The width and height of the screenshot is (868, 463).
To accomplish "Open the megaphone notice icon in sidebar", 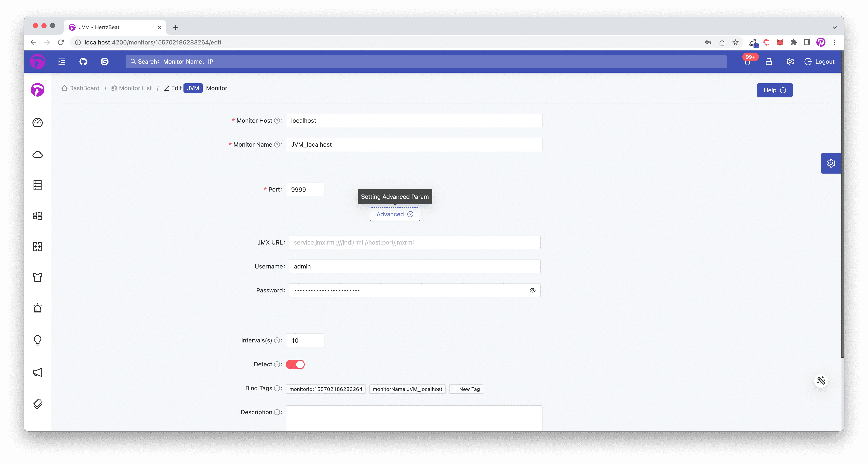I will [x=37, y=372].
